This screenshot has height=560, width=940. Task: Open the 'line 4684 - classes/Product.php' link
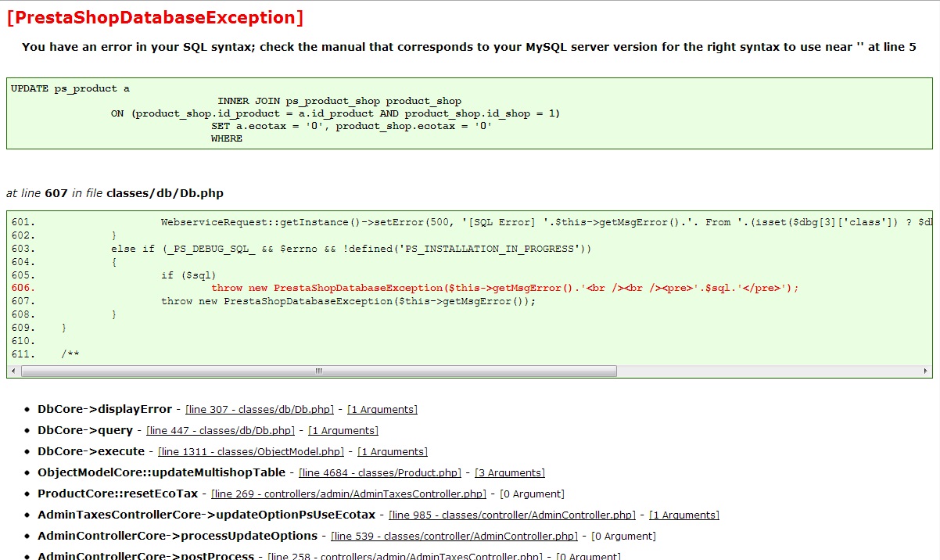(381, 472)
